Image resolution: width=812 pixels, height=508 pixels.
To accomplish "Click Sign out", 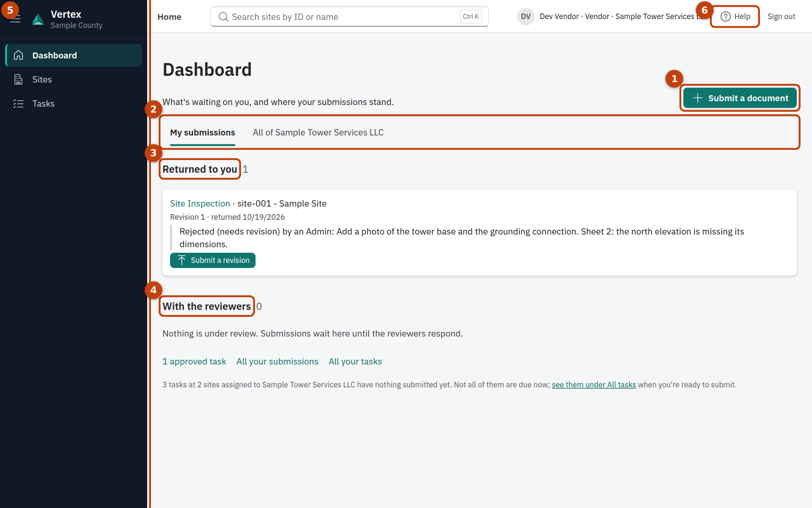I will click(781, 17).
